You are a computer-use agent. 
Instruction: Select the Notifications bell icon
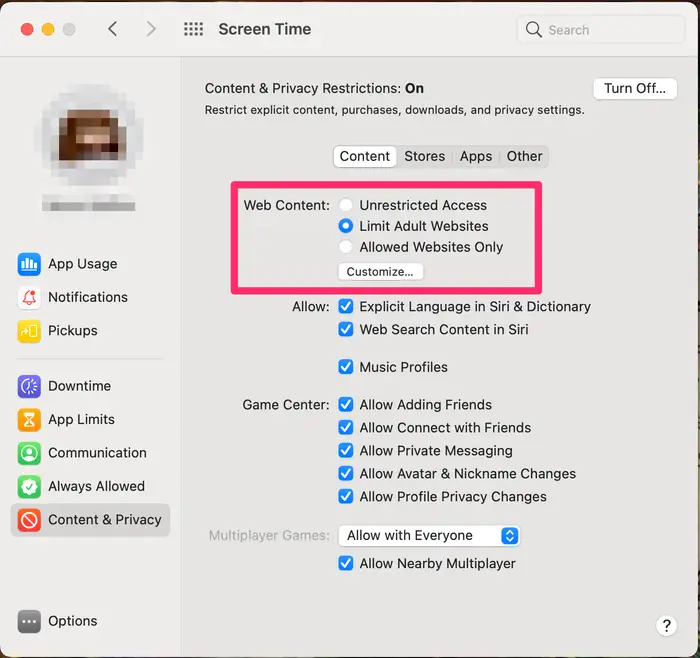point(29,297)
